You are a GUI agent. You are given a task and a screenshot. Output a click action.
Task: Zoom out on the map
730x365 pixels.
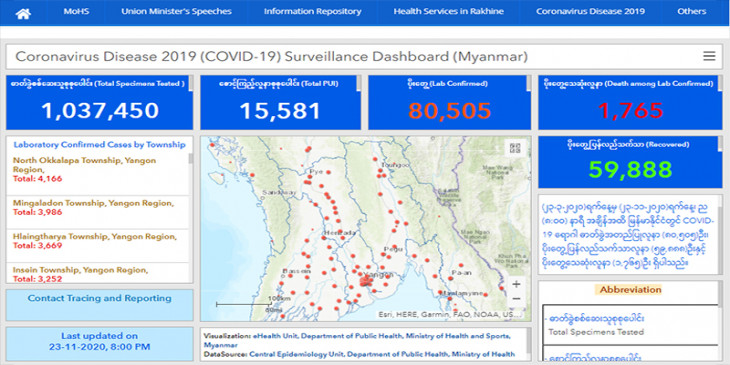click(x=516, y=299)
